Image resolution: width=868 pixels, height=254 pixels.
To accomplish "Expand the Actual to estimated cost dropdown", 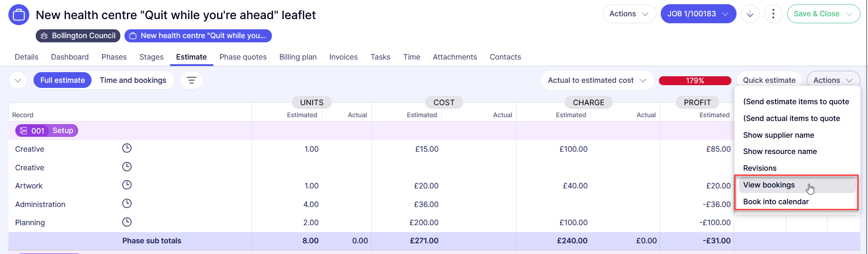I will click(x=597, y=80).
